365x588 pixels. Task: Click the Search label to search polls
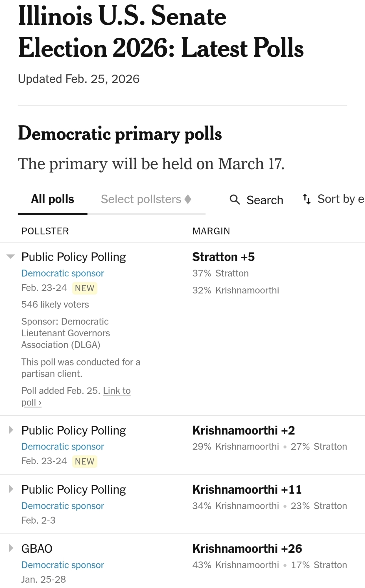[265, 200]
